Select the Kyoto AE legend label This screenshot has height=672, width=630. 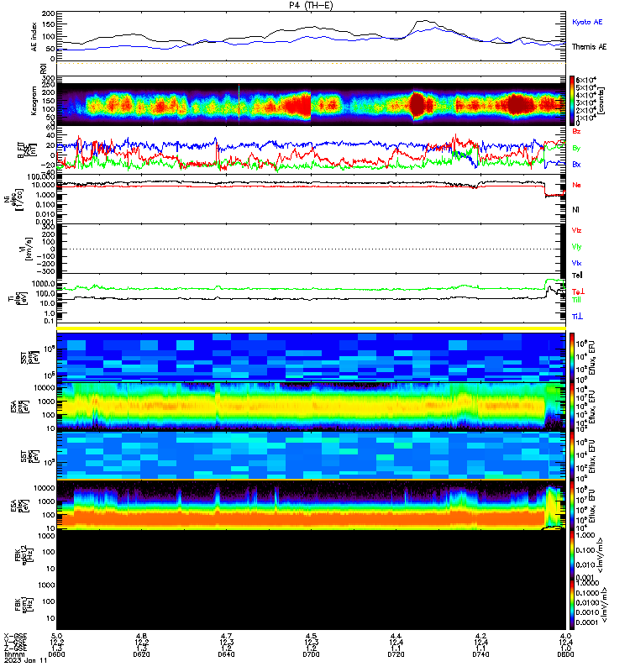pyautogui.click(x=586, y=22)
